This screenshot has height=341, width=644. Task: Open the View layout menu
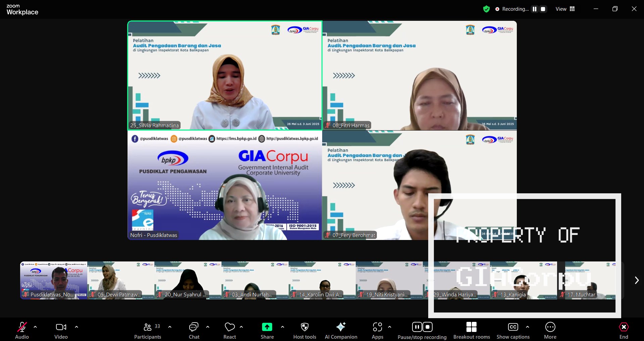[x=565, y=9]
